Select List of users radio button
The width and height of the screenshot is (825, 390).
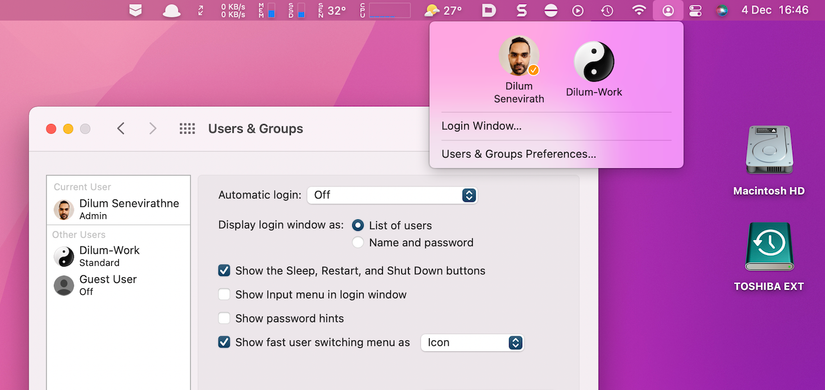point(358,225)
